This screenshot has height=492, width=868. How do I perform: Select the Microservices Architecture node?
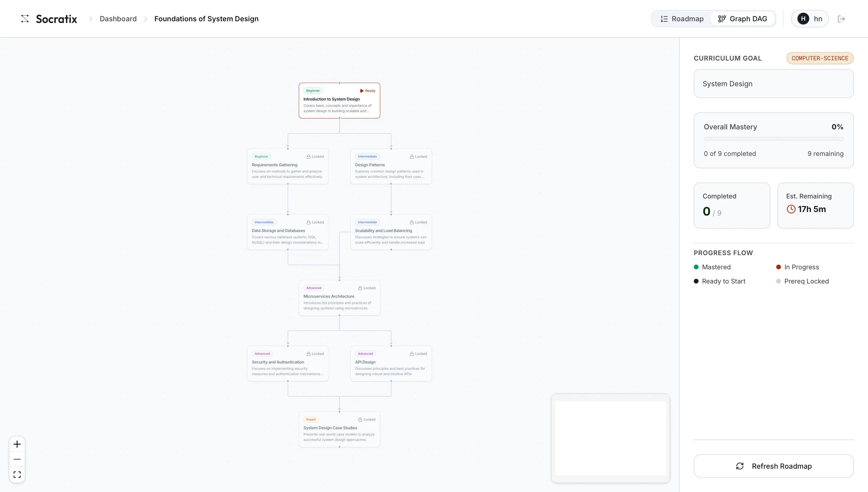click(340, 298)
